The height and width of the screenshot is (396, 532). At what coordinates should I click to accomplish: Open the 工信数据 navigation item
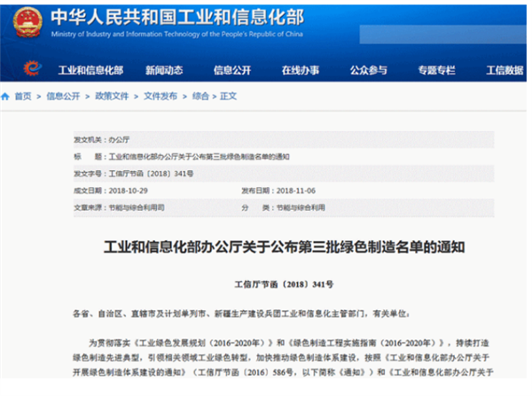pos(505,70)
